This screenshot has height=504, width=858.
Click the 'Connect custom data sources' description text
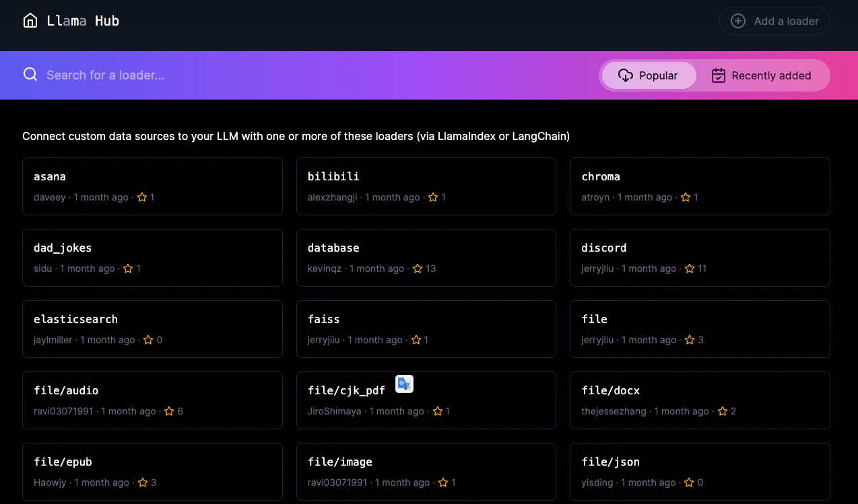296,137
